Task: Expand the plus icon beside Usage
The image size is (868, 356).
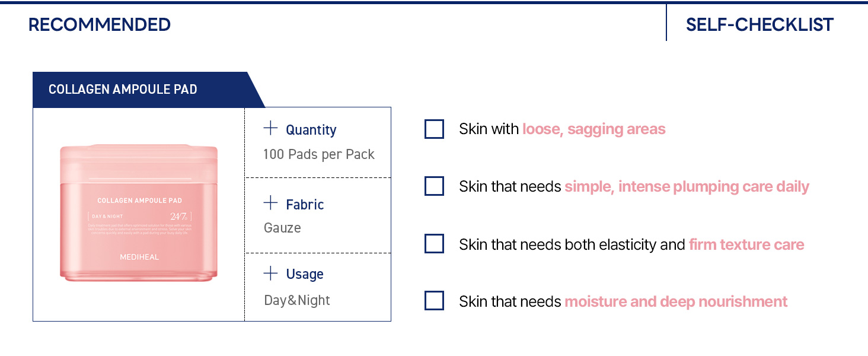Action: 270,273
